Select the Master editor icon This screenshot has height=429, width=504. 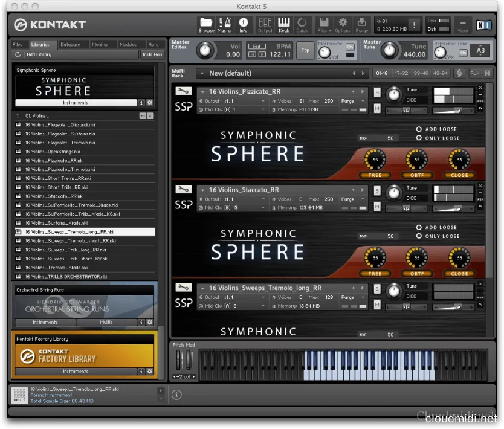tap(224, 23)
